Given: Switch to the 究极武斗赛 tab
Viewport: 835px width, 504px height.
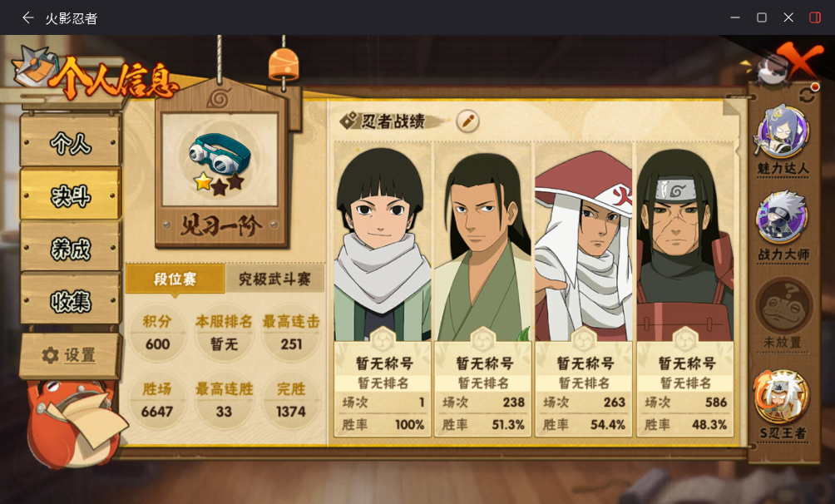Looking at the screenshot, I should click(x=274, y=279).
